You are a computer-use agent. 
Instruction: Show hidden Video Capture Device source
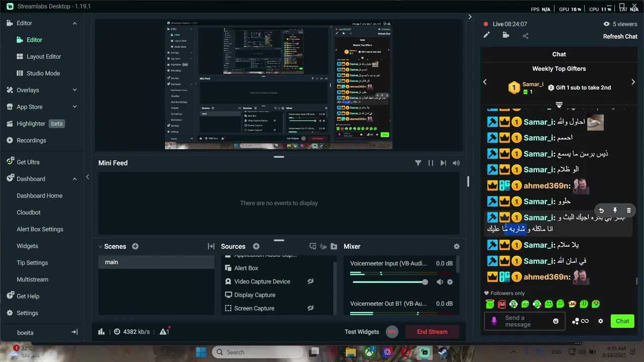[x=310, y=282]
